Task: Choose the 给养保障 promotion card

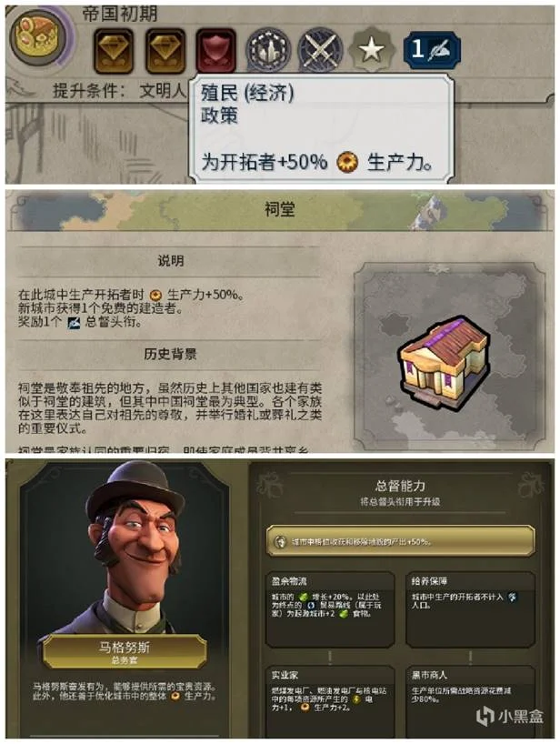Action: pyautogui.click(x=470, y=609)
